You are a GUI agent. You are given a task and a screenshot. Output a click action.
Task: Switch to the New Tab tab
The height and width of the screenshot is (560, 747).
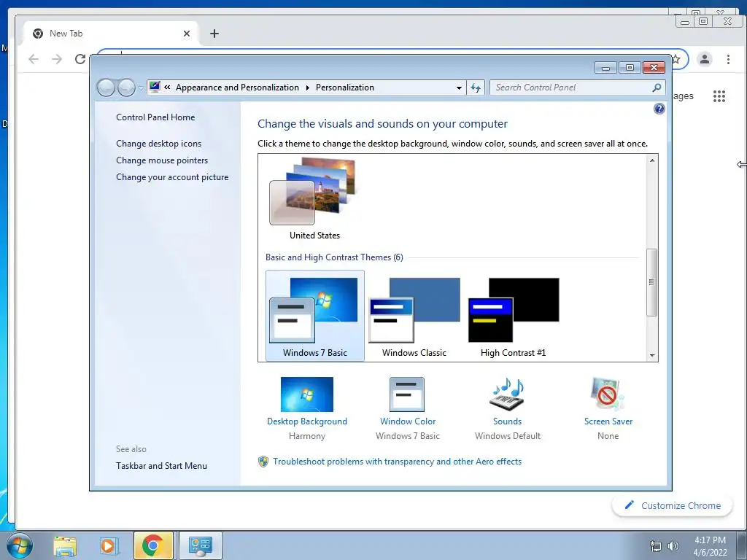111,34
